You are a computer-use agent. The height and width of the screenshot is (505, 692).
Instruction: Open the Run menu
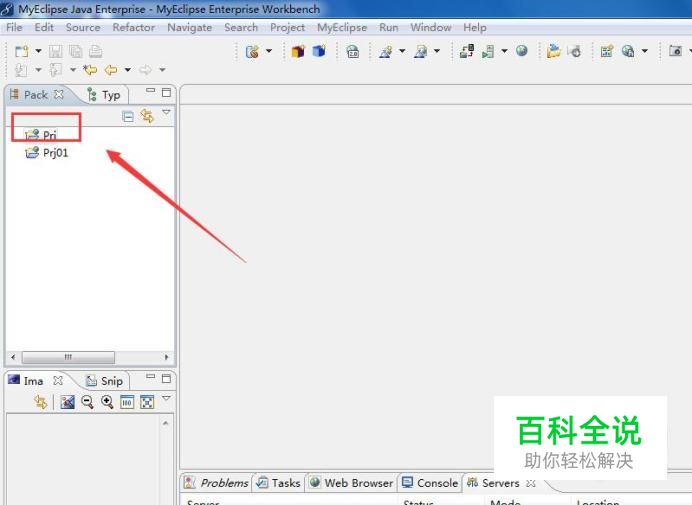point(389,27)
